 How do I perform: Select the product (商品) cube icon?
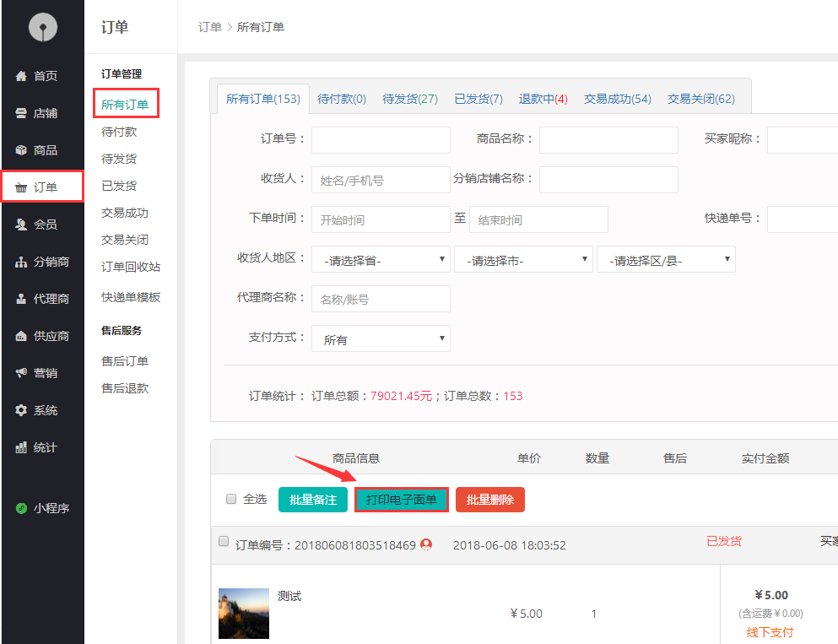click(22, 150)
